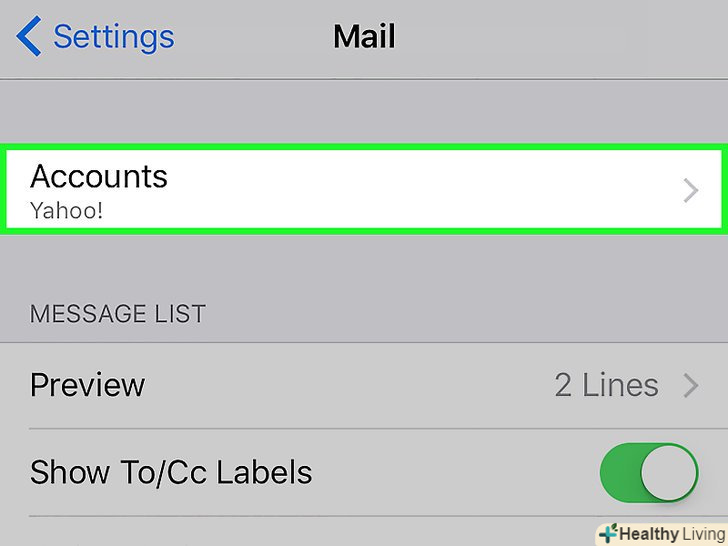728x546 pixels.
Task: Tap the Show To/Cc Labels text
Action: (171, 472)
